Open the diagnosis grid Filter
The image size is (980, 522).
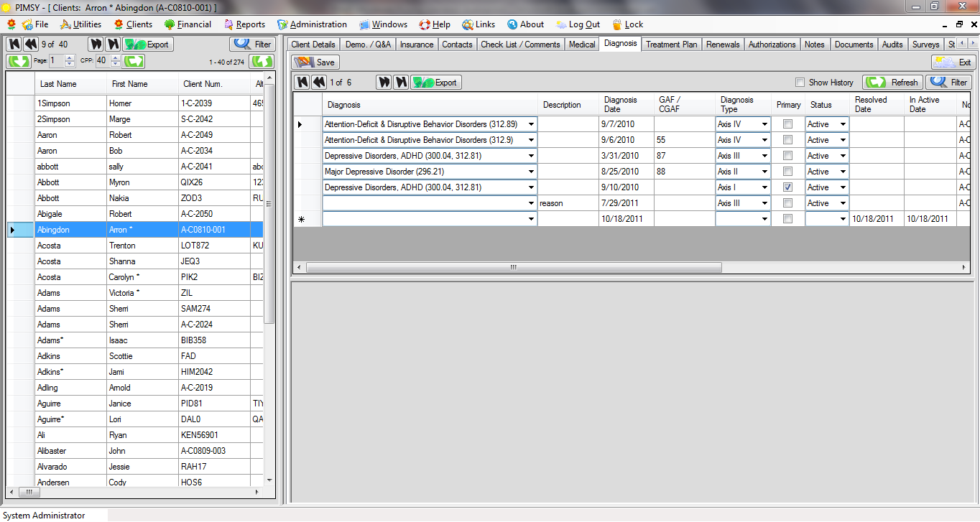(949, 82)
